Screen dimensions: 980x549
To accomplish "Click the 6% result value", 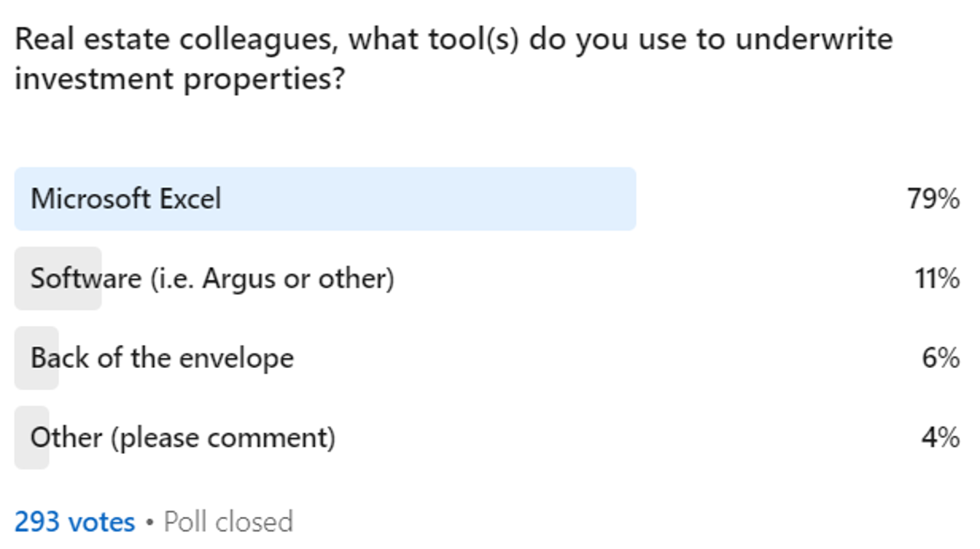I will click(941, 358).
